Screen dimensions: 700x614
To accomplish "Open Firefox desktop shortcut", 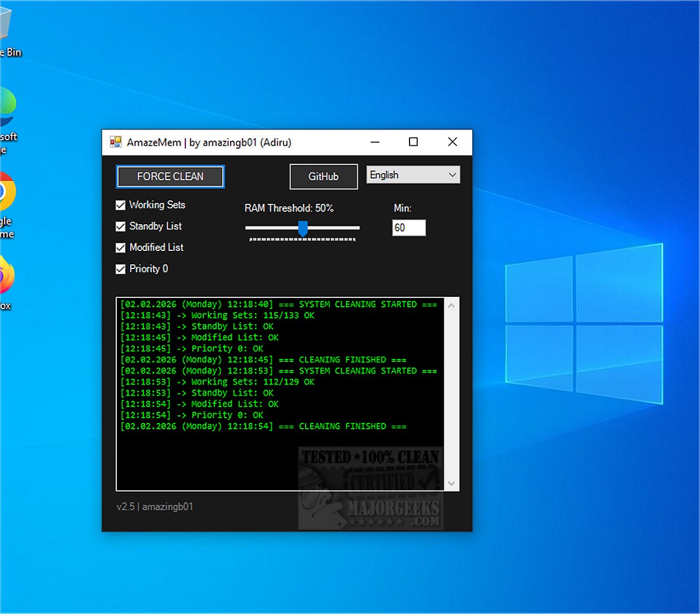I will pos(6,276).
